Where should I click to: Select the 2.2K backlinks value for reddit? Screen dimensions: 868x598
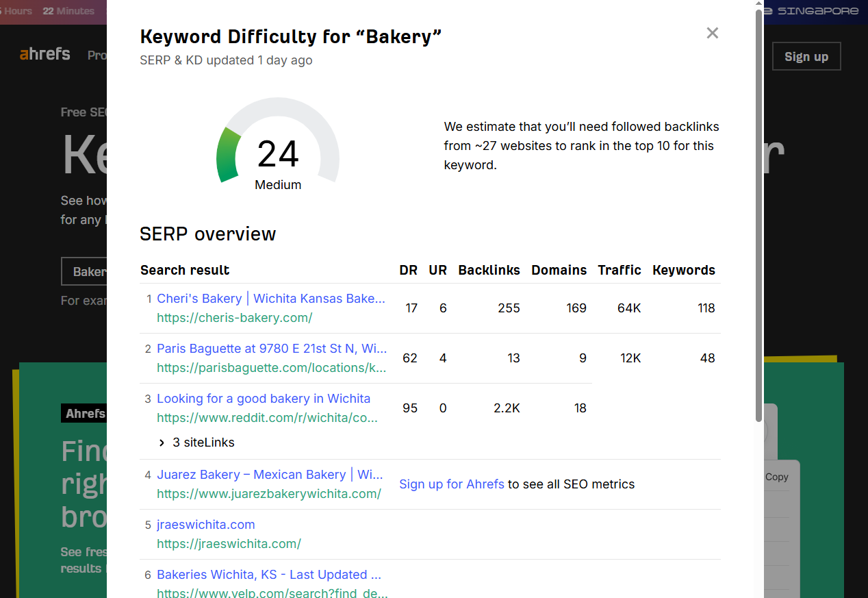(x=507, y=408)
